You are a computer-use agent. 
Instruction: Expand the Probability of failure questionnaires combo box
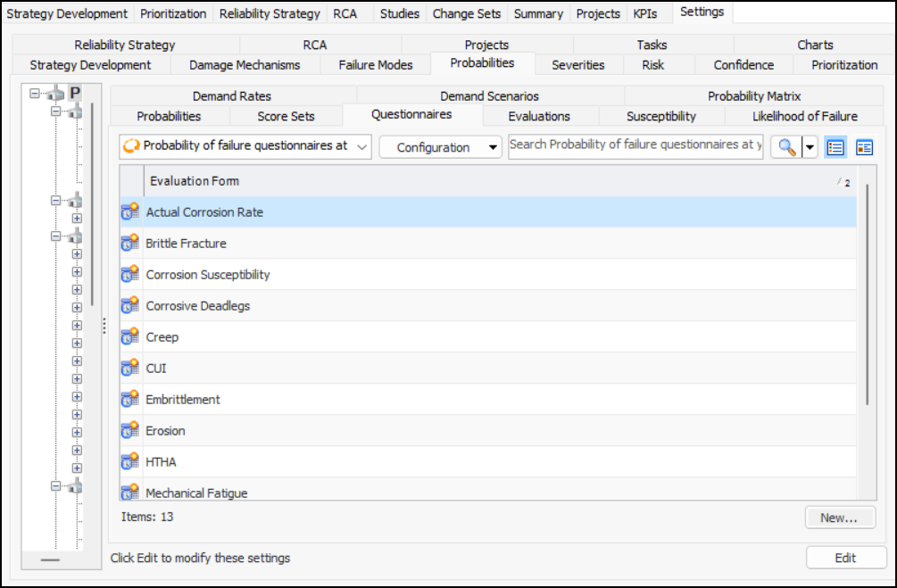[x=361, y=145]
